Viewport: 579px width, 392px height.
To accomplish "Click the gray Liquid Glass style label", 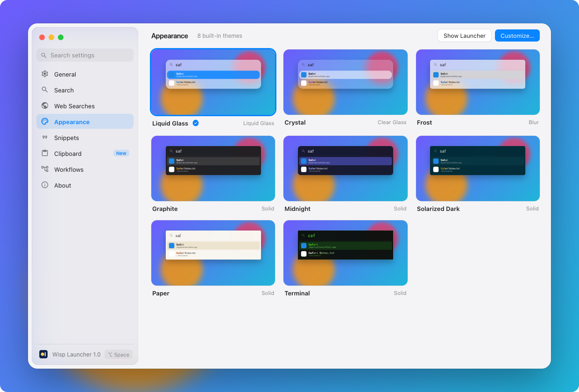I will (x=259, y=123).
